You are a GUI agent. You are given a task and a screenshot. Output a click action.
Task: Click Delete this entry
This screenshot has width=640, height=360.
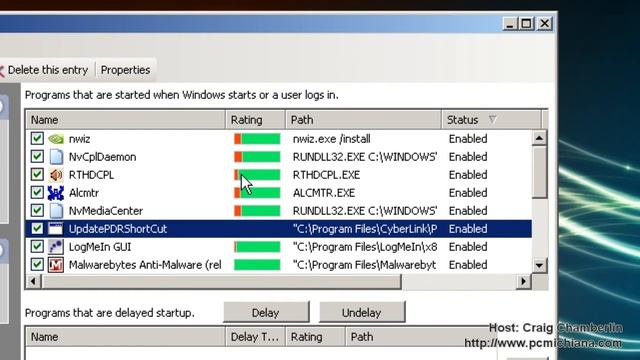tap(44, 70)
